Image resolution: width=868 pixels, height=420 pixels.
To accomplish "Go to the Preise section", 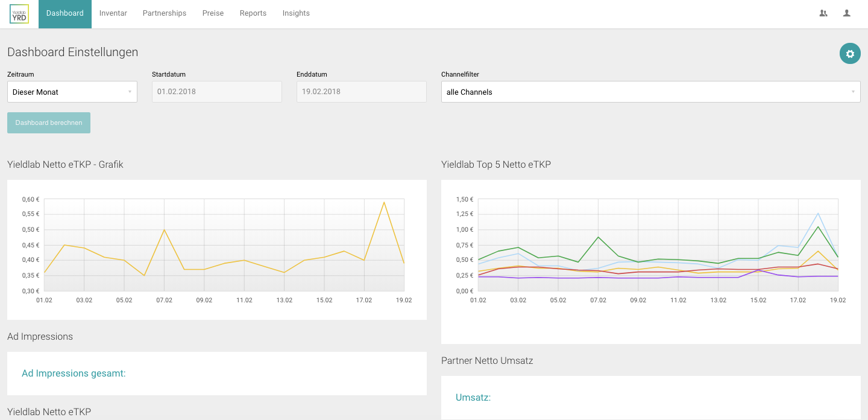I will pos(213,13).
